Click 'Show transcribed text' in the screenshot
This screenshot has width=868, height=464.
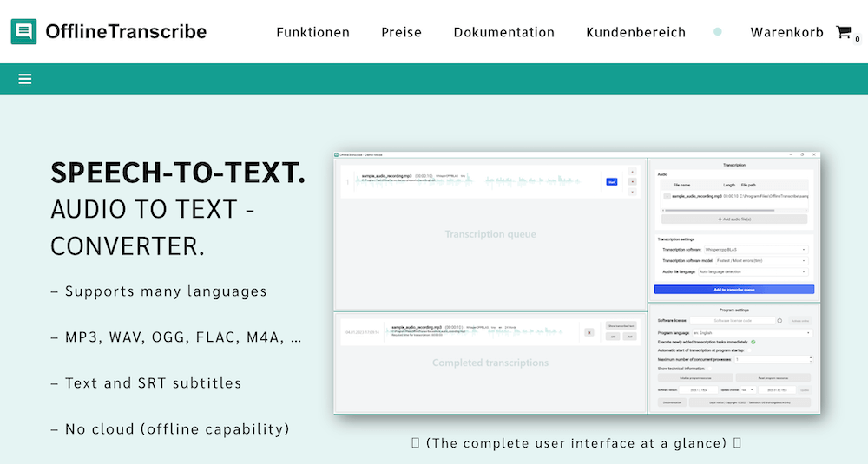[x=621, y=326]
